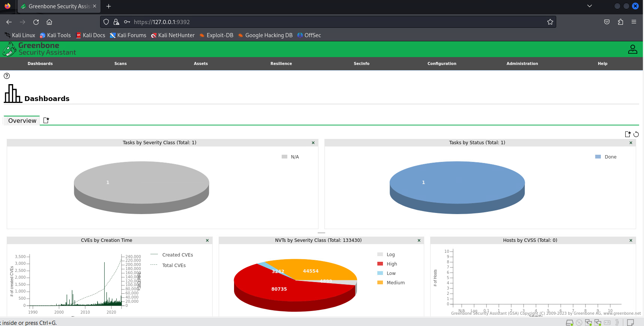Toggle the Created CVEs legend entry
The height and width of the screenshot is (326, 644).
click(172, 255)
